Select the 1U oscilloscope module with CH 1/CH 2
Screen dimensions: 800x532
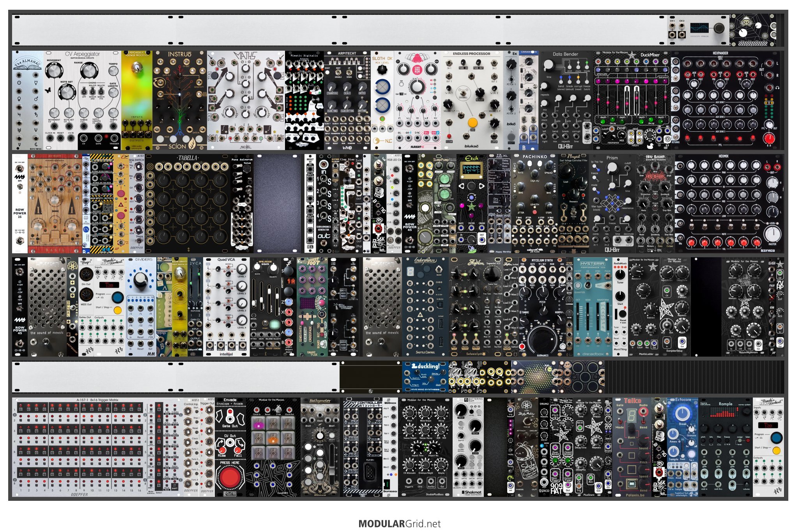point(698,30)
